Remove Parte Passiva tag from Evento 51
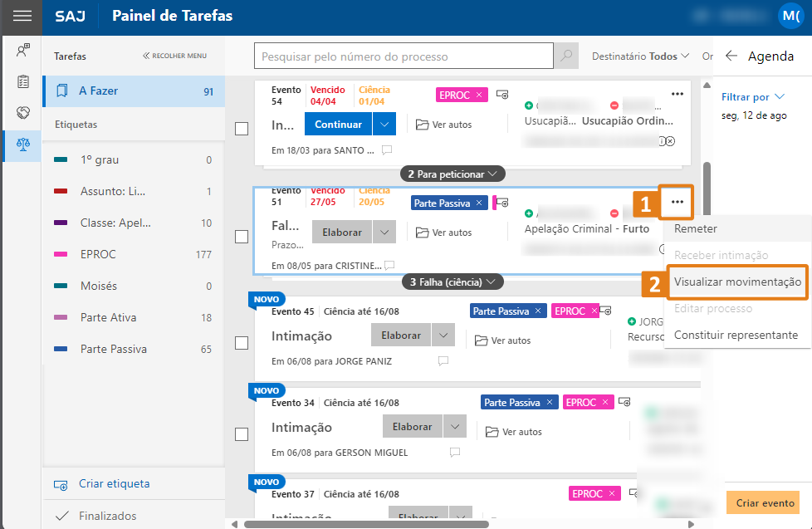The image size is (812, 529). coord(479,203)
